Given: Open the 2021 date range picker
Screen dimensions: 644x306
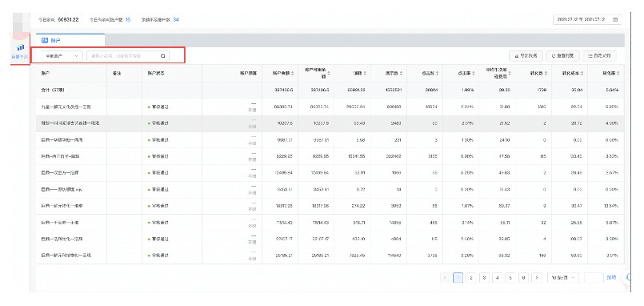Looking at the screenshot, I should tap(587, 19).
